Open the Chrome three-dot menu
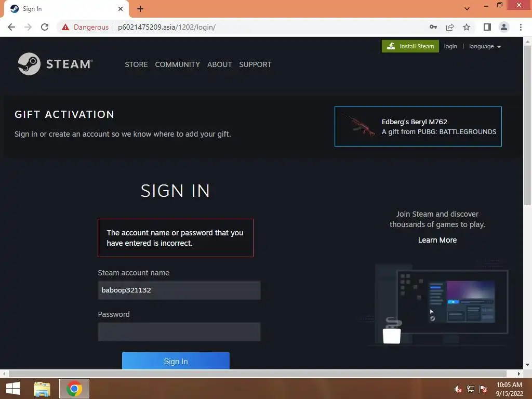Viewport: 532px width, 399px height. click(521, 27)
